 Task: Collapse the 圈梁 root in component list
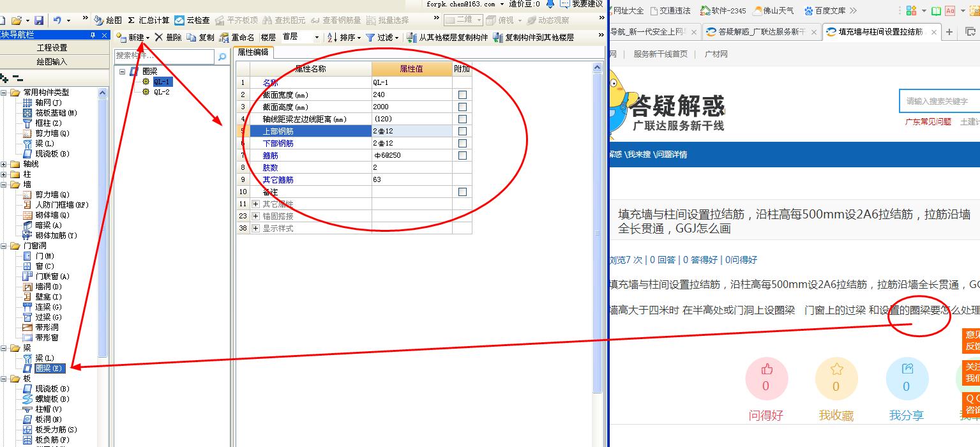click(122, 72)
